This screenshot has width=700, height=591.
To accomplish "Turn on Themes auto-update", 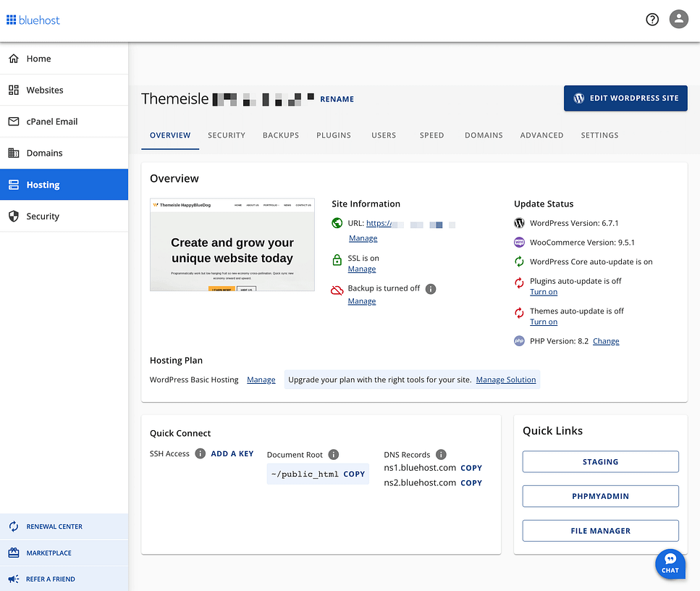I will click(544, 322).
